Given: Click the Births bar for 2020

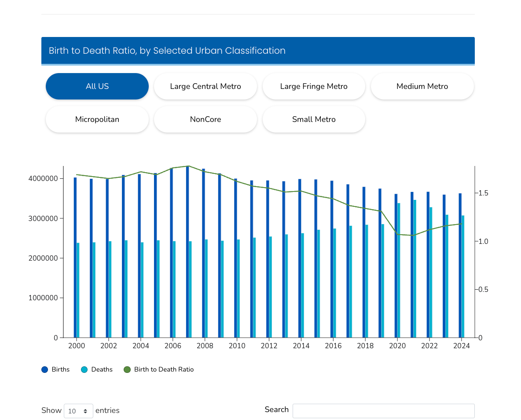Looking at the screenshot, I should (396, 264).
